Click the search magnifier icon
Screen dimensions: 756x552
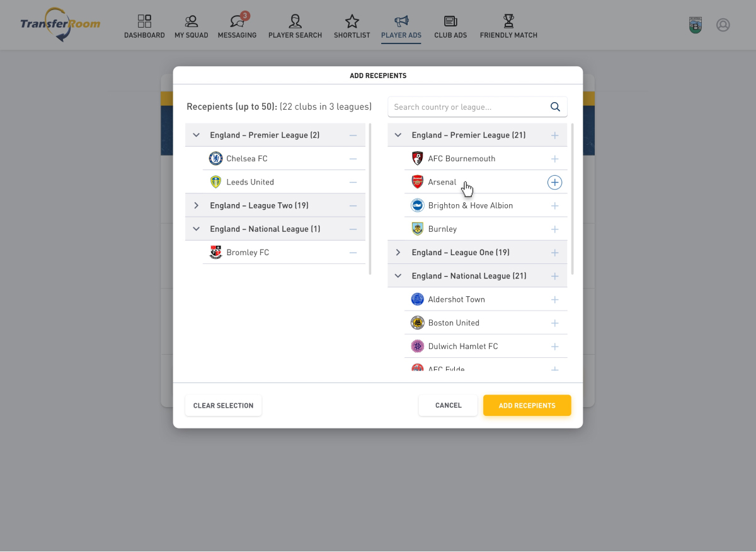tap(555, 107)
